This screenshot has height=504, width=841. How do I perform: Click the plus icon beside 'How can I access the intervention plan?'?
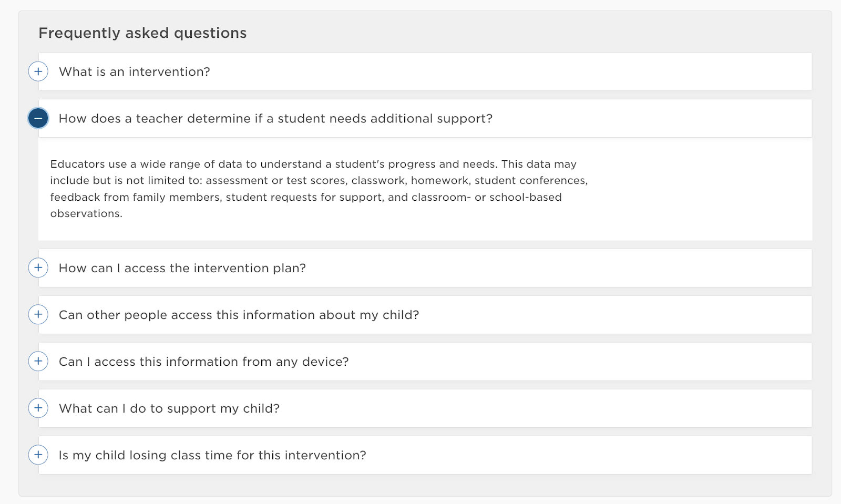[38, 268]
